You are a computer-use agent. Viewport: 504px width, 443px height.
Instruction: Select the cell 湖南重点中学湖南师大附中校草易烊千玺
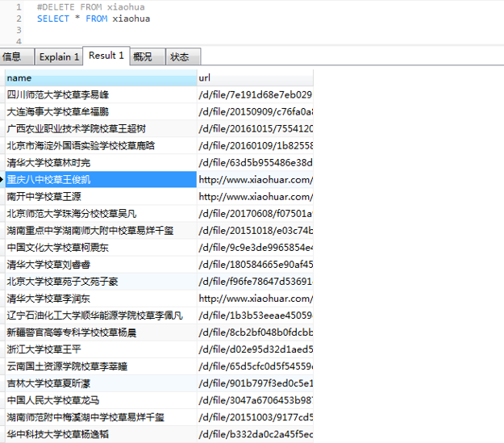[x=101, y=230]
